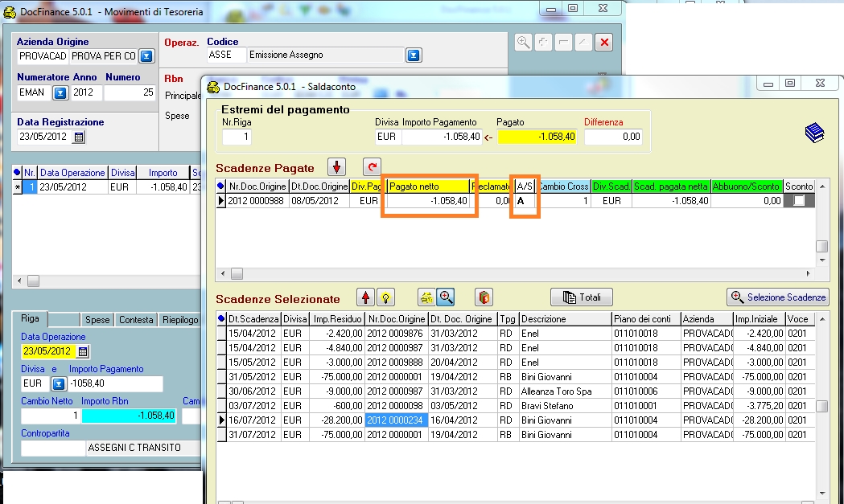The image size is (844, 504).
Task: Click the magnifier zoom icon near Totali
Action: pyautogui.click(x=446, y=297)
